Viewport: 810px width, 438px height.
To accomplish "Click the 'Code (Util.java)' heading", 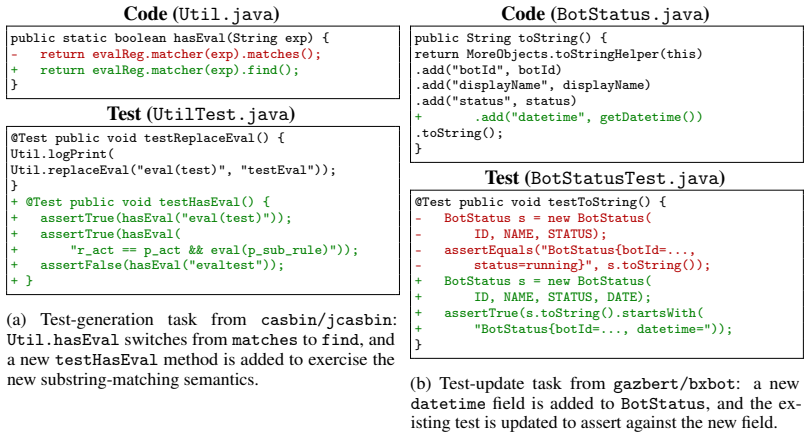I will coord(201,13).
